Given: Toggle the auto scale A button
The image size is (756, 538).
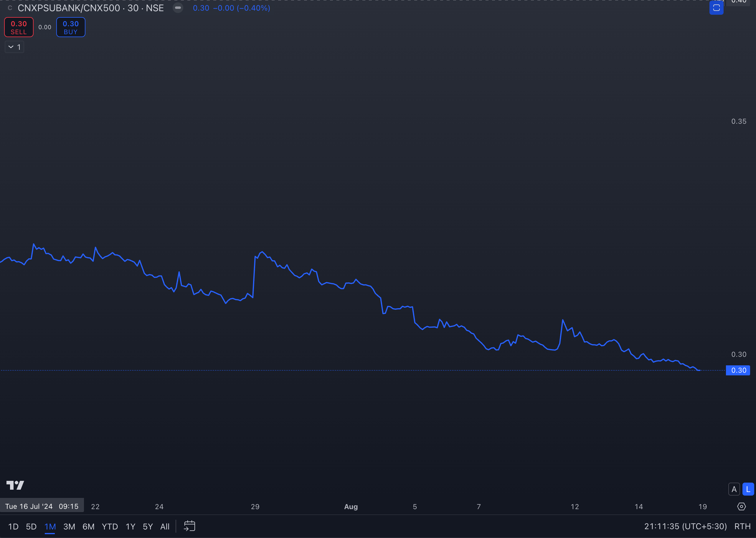Looking at the screenshot, I should 734,489.
